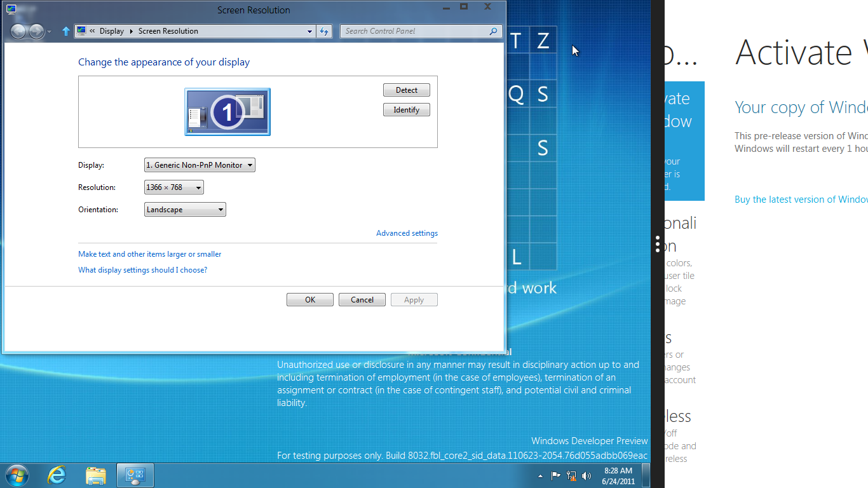Click the magnifier icon in search box
Image resolution: width=868 pixels, height=488 pixels.
point(493,31)
